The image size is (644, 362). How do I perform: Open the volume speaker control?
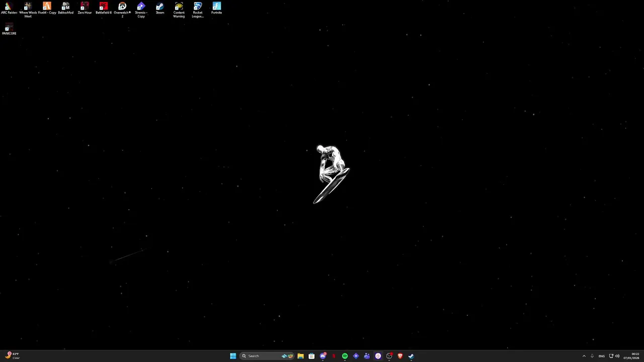617,356
